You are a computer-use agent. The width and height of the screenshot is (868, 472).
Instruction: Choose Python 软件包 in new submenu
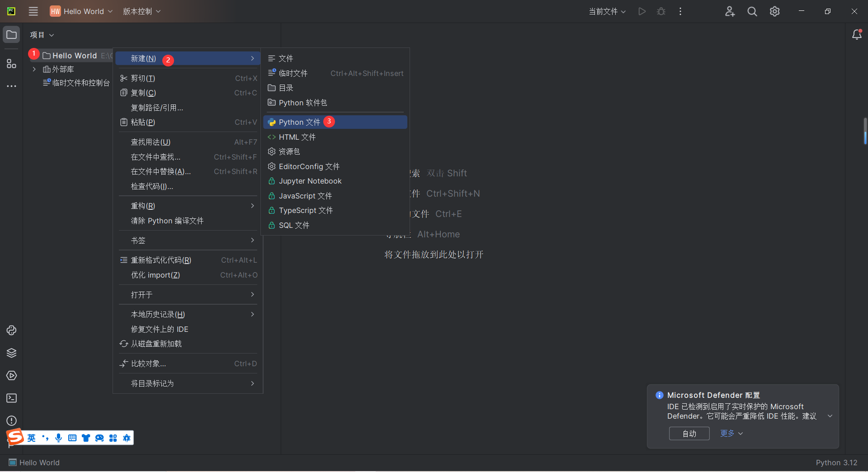pyautogui.click(x=335, y=103)
